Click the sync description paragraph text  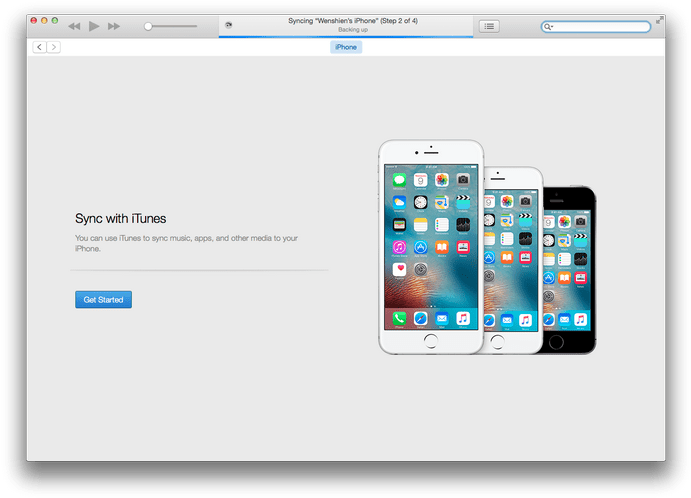pyautogui.click(x=186, y=243)
